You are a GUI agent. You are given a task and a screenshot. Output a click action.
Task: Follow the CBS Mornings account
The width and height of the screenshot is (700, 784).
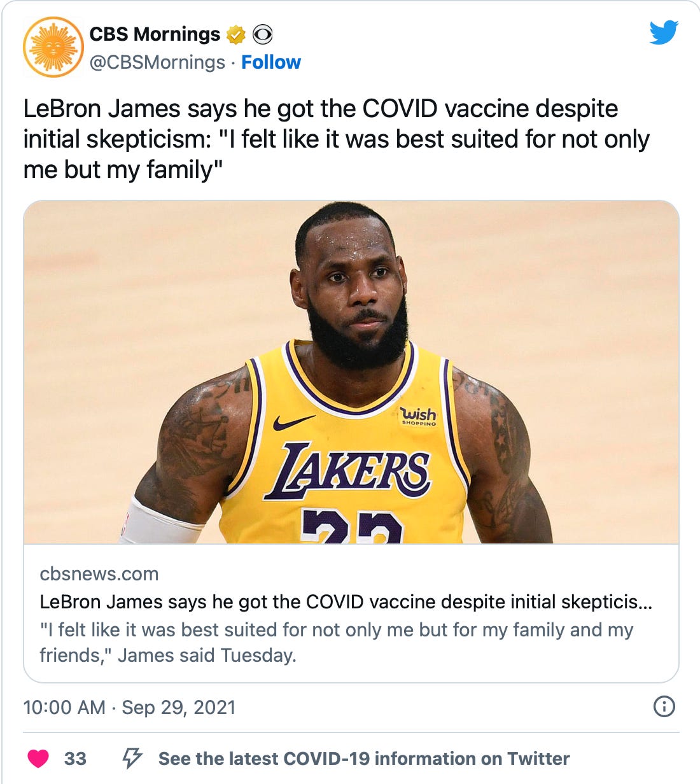pyautogui.click(x=271, y=62)
